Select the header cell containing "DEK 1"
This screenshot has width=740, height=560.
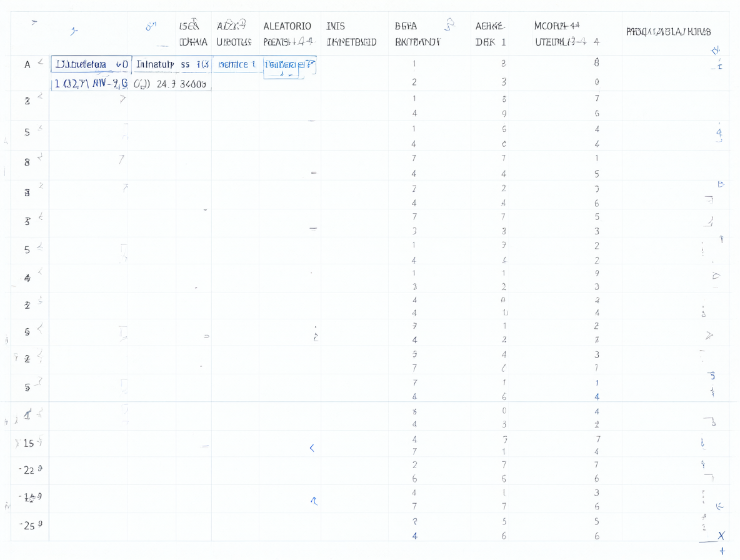tap(491, 42)
